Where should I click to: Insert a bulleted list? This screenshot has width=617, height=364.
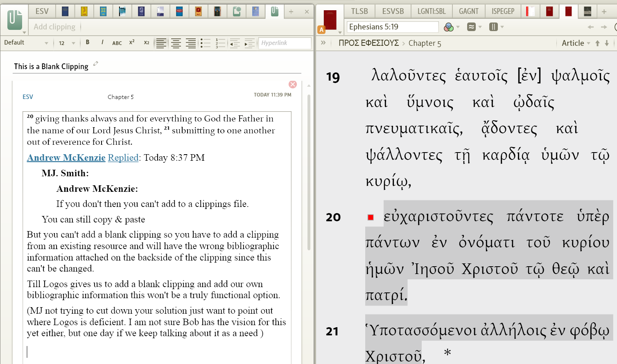coord(206,43)
